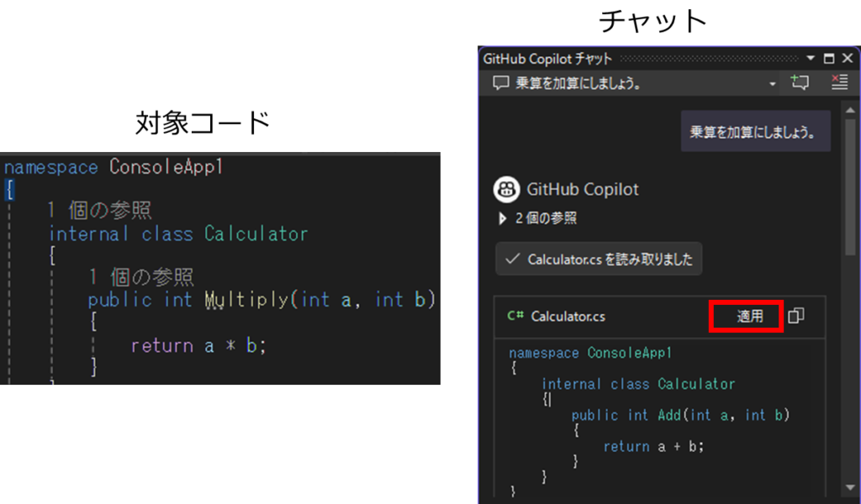Start a new chat thread
This screenshot has height=504, width=861.
click(800, 83)
